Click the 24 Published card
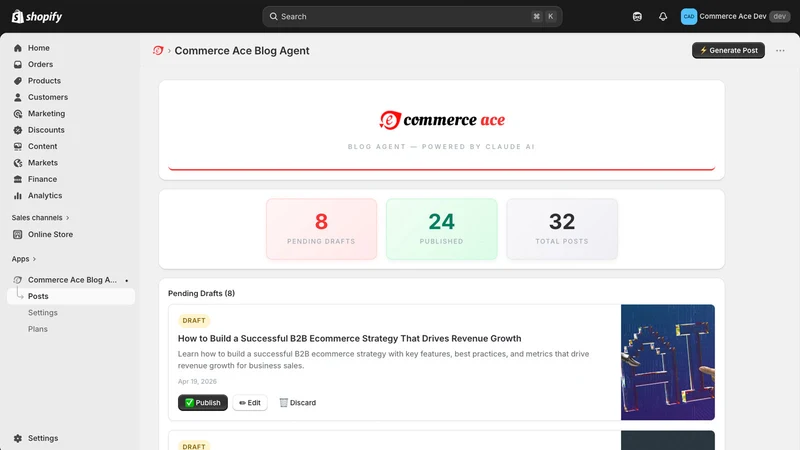 pyautogui.click(x=442, y=229)
